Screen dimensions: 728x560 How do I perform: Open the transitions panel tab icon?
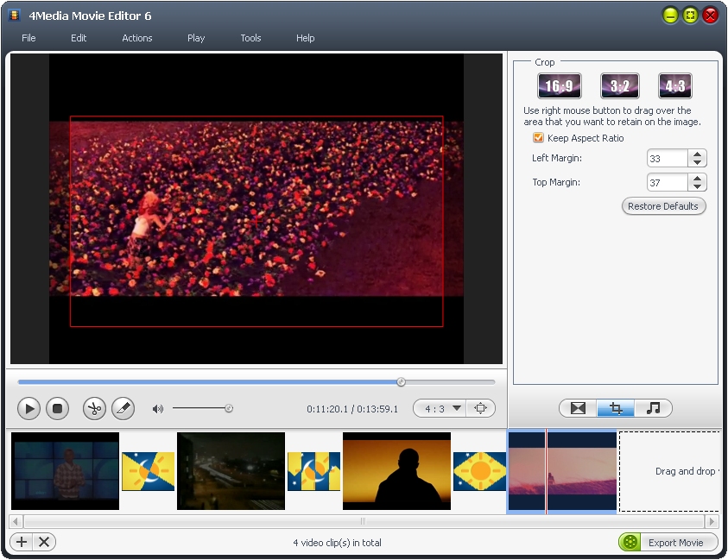tap(578, 408)
